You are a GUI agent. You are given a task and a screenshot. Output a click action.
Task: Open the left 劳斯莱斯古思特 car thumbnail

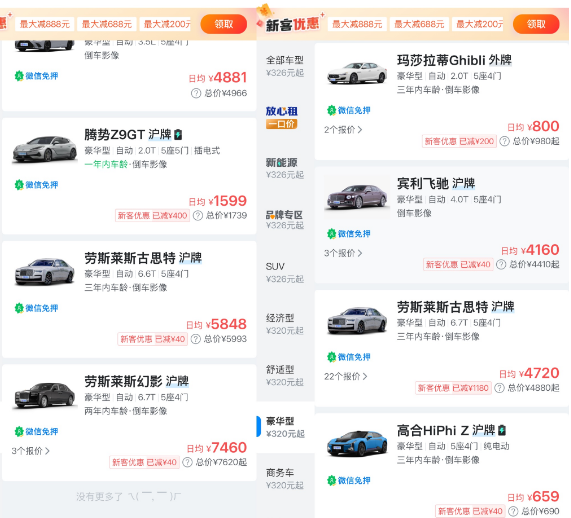pyautogui.click(x=45, y=271)
